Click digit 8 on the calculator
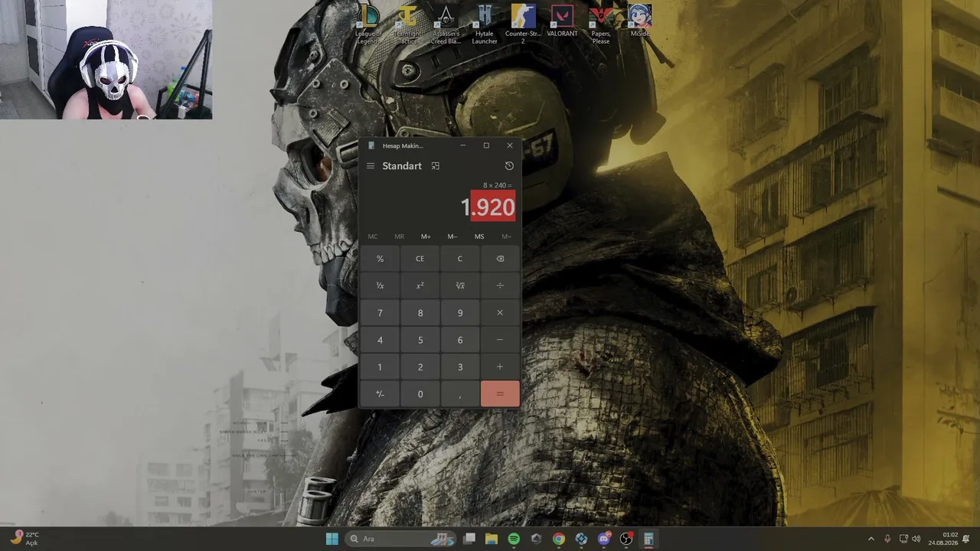This screenshot has width=980, height=551. point(420,313)
